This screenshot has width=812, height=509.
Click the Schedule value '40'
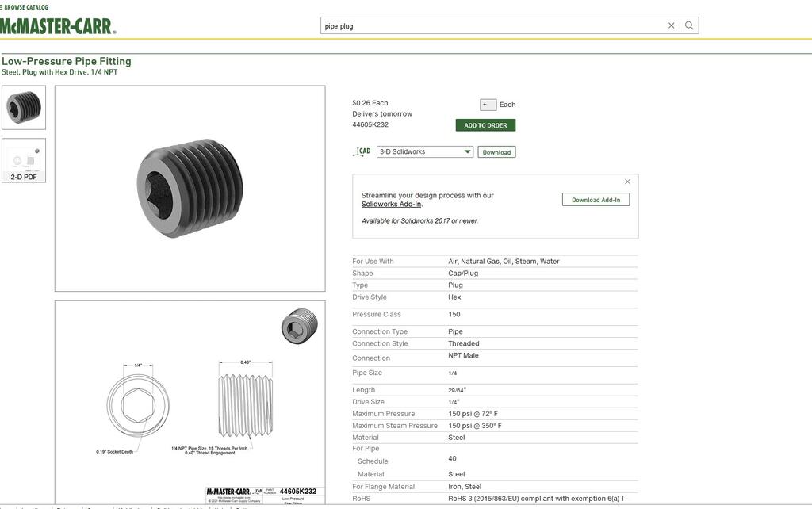[453, 459]
